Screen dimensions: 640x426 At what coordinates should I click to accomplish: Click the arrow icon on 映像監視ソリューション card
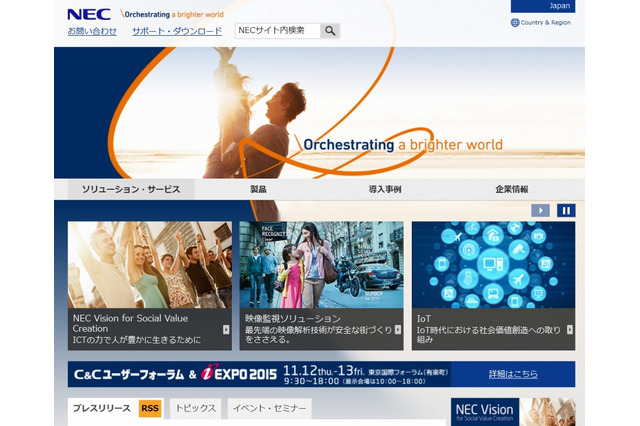398,329
